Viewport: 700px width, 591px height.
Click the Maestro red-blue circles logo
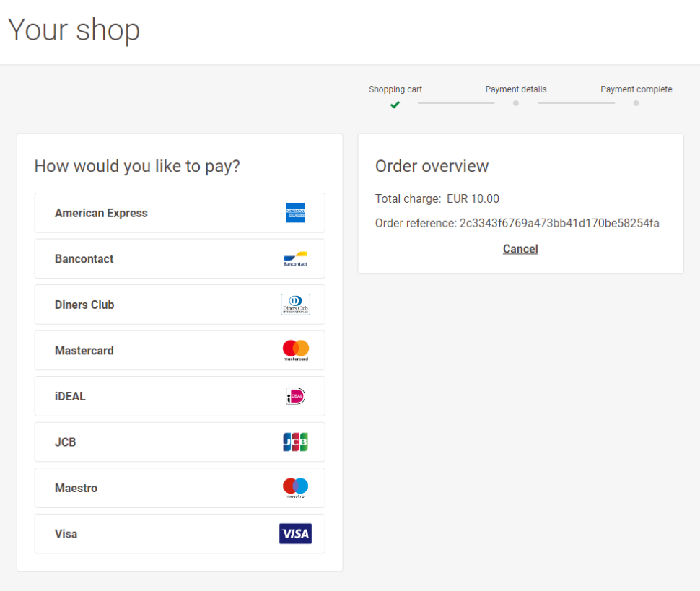pyautogui.click(x=295, y=488)
